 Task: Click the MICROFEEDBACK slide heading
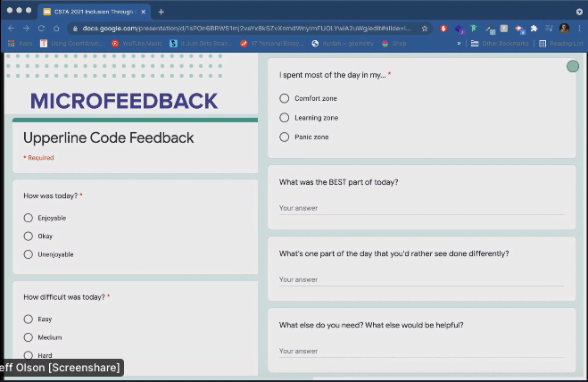pos(124,101)
